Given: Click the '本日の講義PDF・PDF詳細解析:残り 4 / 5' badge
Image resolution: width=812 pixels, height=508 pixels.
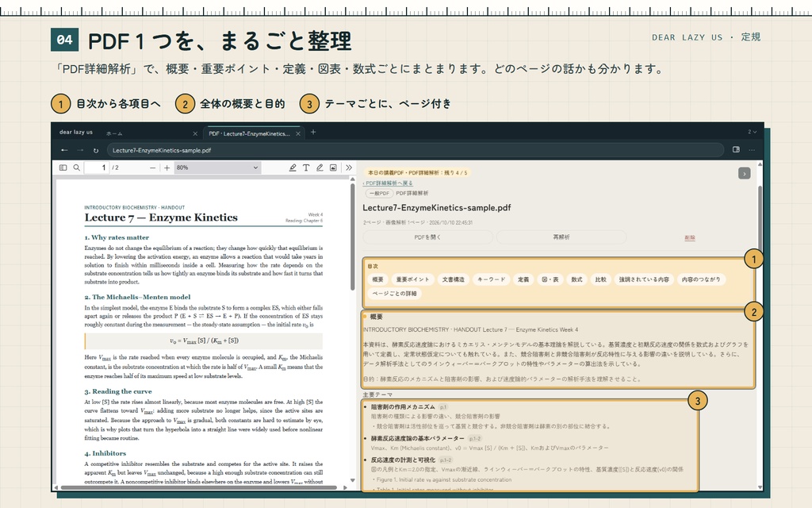Looking at the screenshot, I should coord(417,172).
